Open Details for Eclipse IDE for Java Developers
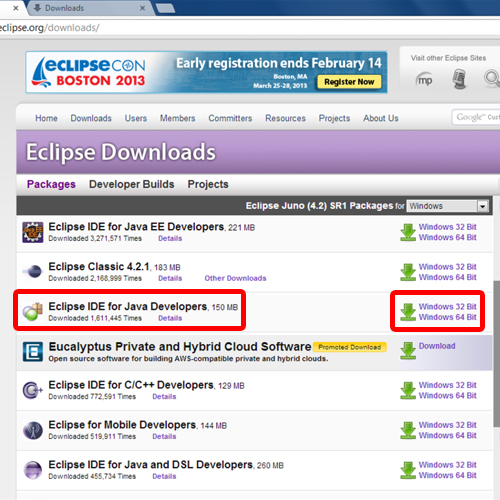The width and height of the screenshot is (500, 500). coord(170,318)
